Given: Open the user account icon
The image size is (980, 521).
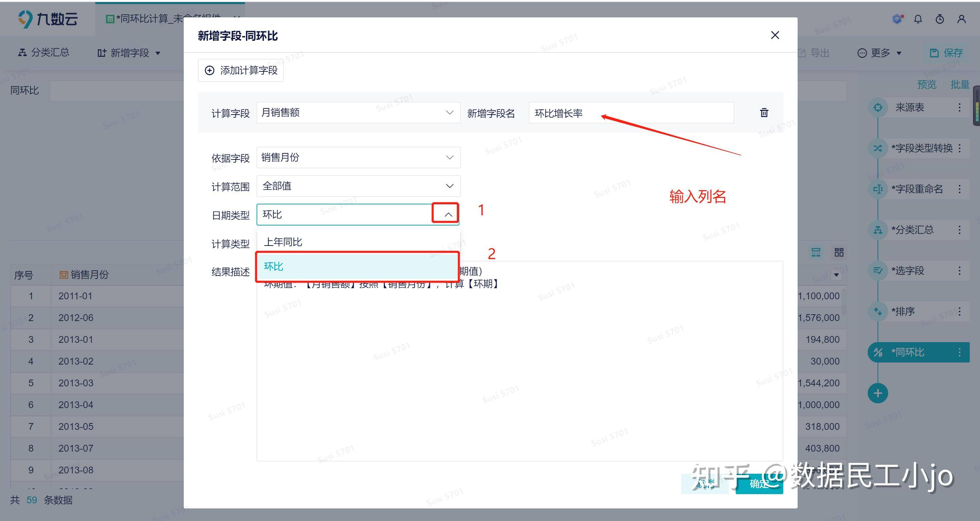Looking at the screenshot, I should 961,19.
